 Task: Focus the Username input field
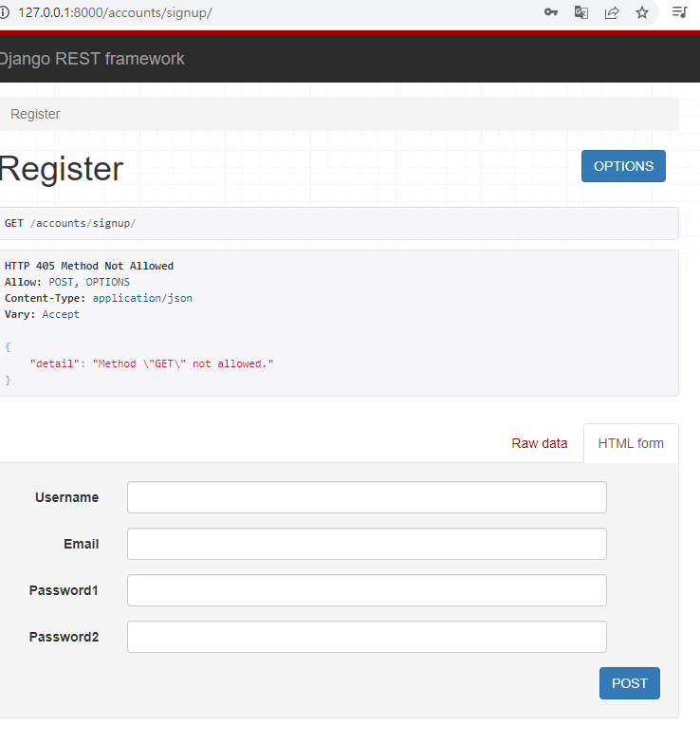pyautogui.click(x=366, y=497)
